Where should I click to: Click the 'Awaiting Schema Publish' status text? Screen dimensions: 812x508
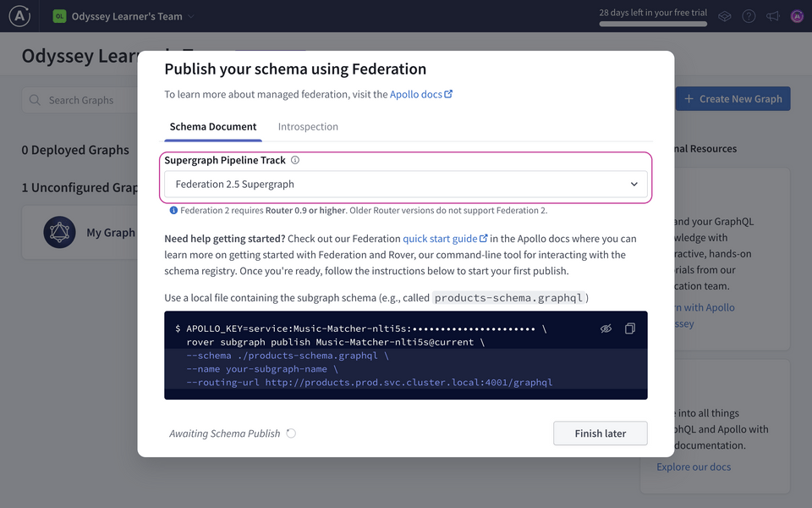click(x=225, y=433)
